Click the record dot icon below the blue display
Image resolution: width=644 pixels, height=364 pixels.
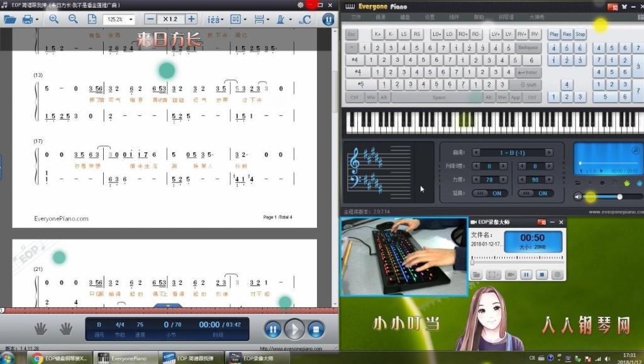pos(602,183)
